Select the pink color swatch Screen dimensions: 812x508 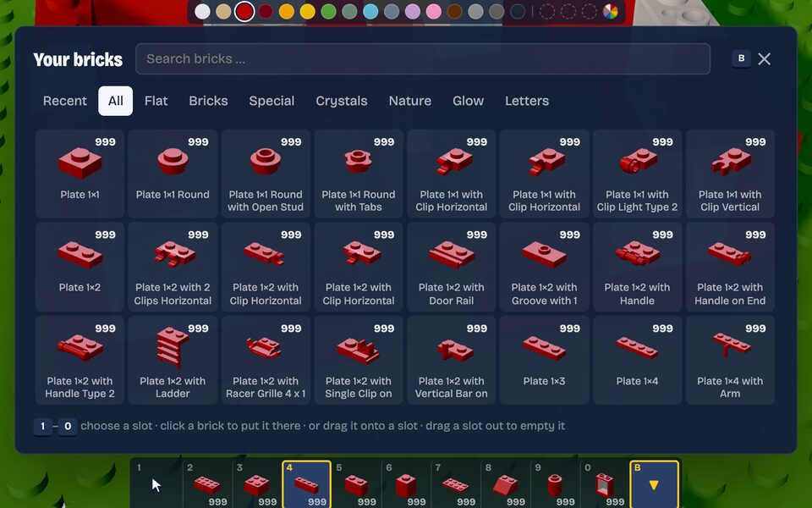click(433, 11)
